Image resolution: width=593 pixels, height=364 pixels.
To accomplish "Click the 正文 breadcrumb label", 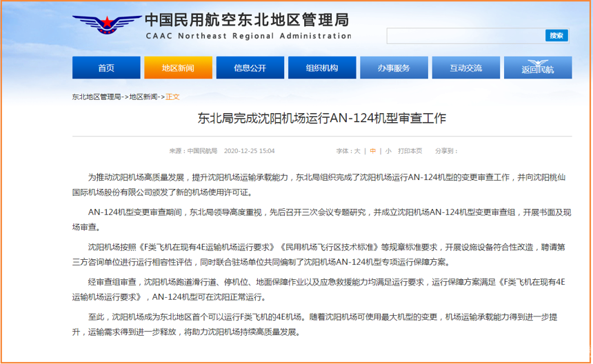I will click(x=173, y=97).
